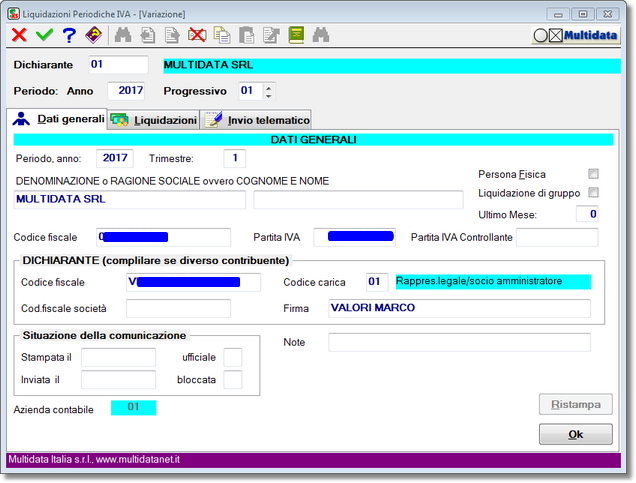Click the Ultimo Mese field
636x483 pixels.
(587, 214)
